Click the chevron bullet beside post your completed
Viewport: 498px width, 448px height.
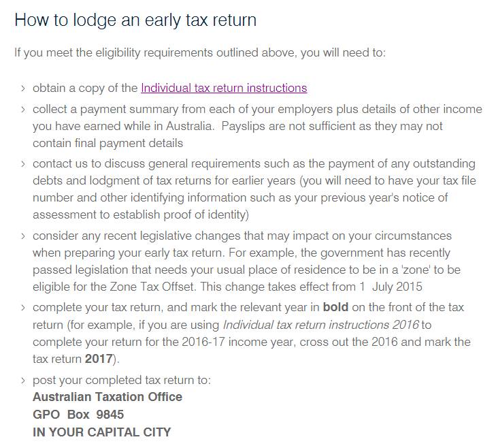(x=23, y=381)
